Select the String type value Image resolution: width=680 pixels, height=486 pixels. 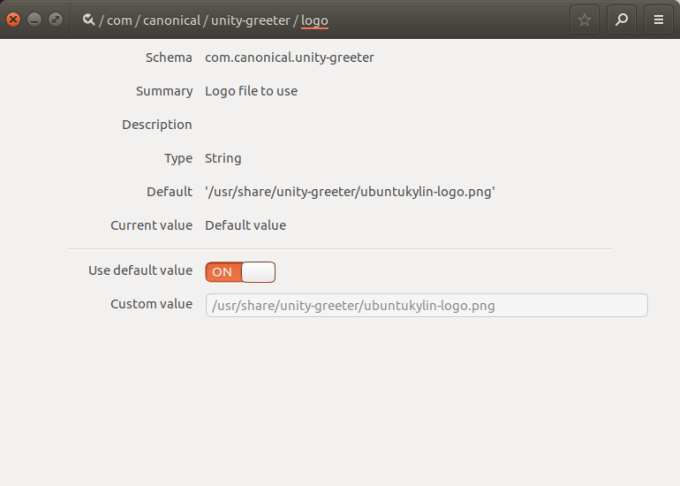tap(223, 158)
